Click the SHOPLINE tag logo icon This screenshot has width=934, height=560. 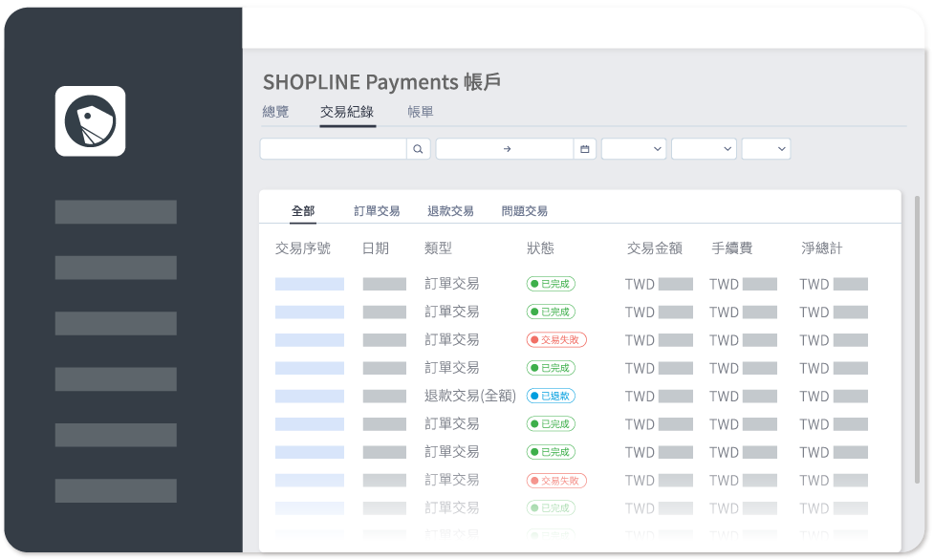click(x=91, y=121)
